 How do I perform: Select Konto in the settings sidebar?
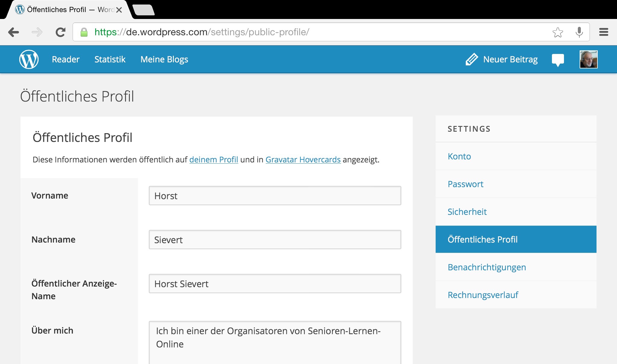[x=459, y=156]
